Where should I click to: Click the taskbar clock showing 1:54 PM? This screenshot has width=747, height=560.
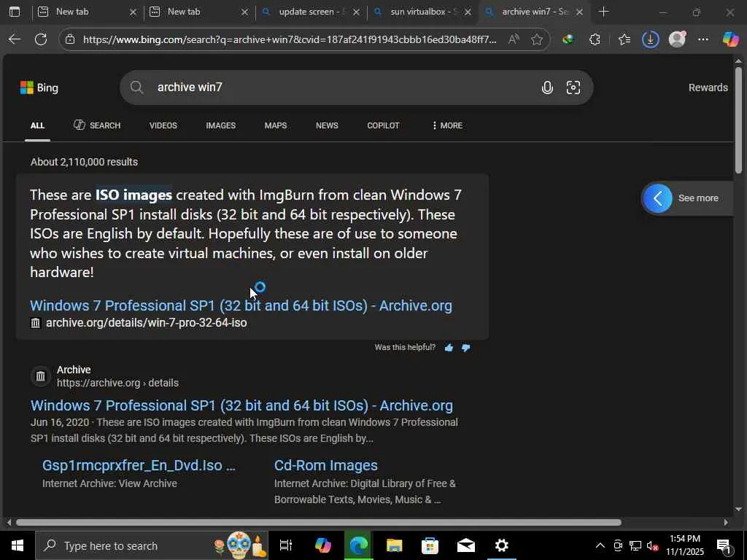(x=684, y=545)
